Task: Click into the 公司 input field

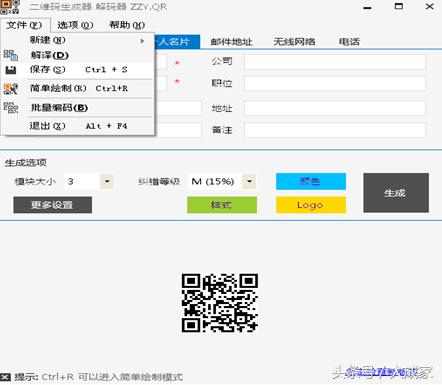Action: [335, 62]
